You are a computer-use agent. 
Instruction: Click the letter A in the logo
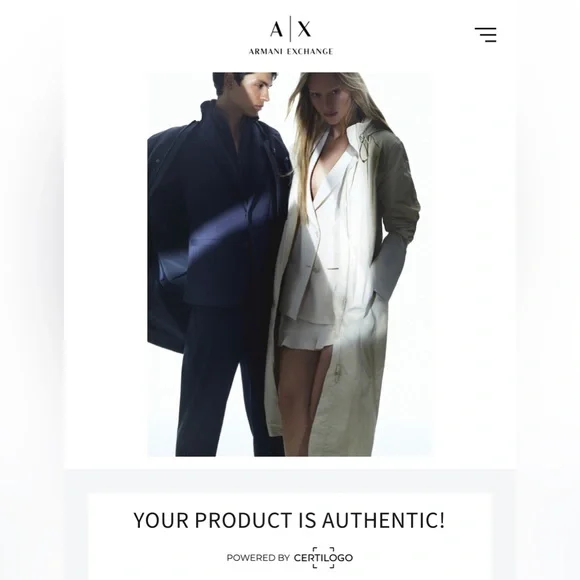pyautogui.click(x=276, y=29)
